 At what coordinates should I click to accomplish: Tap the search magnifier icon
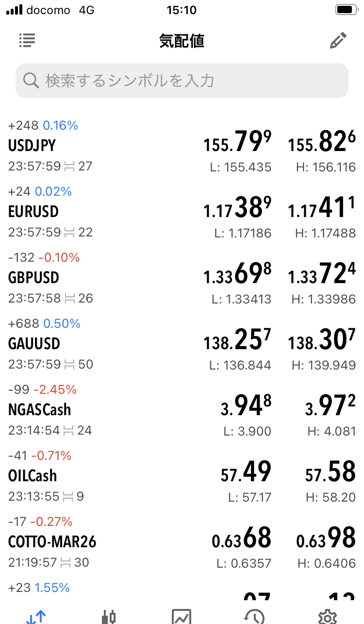click(31, 81)
